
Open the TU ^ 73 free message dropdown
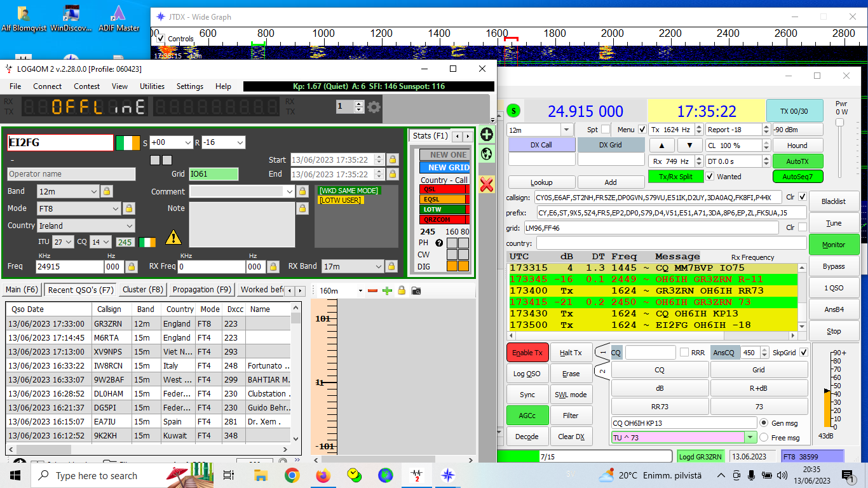[751, 438]
